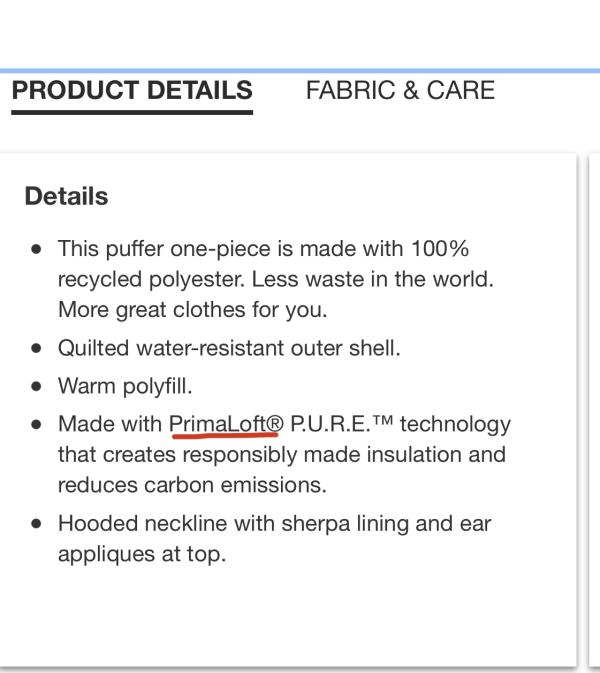The width and height of the screenshot is (600, 673).
Task: Click the bullet beside "Made with PrimaLoft"
Action: 37,425
